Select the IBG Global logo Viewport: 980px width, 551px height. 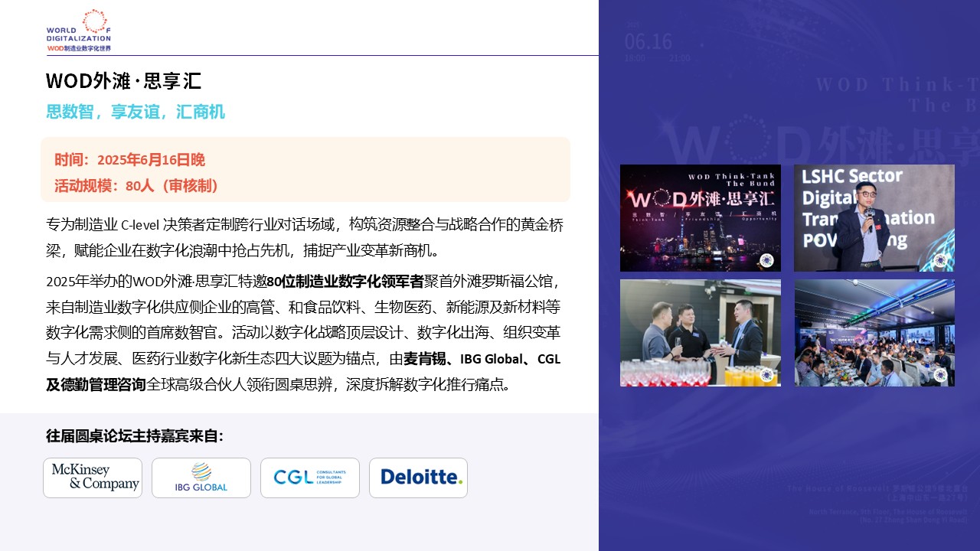pyautogui.click(x=201, y=478)
